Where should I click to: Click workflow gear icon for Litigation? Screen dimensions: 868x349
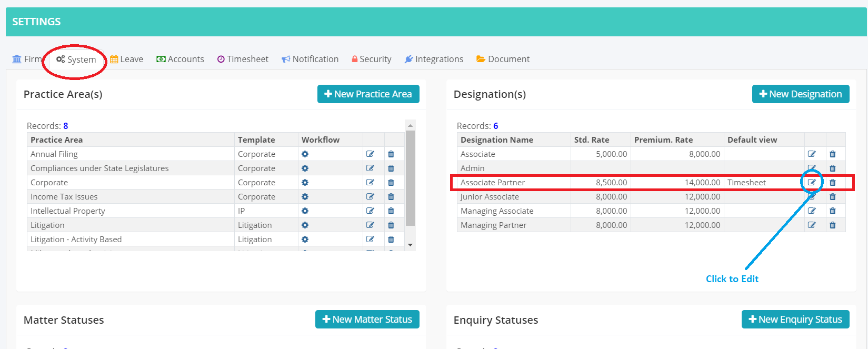(305, 225)
